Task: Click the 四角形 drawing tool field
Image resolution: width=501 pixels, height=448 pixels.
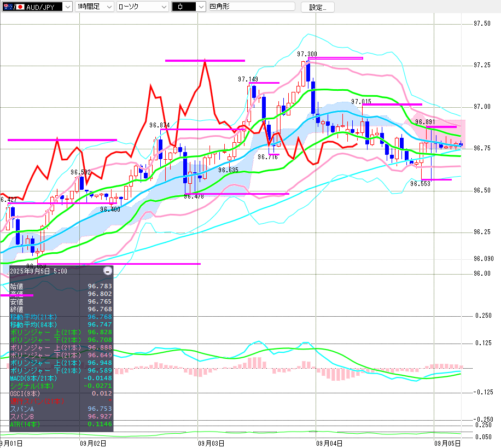Action: [x=252, y=7]
